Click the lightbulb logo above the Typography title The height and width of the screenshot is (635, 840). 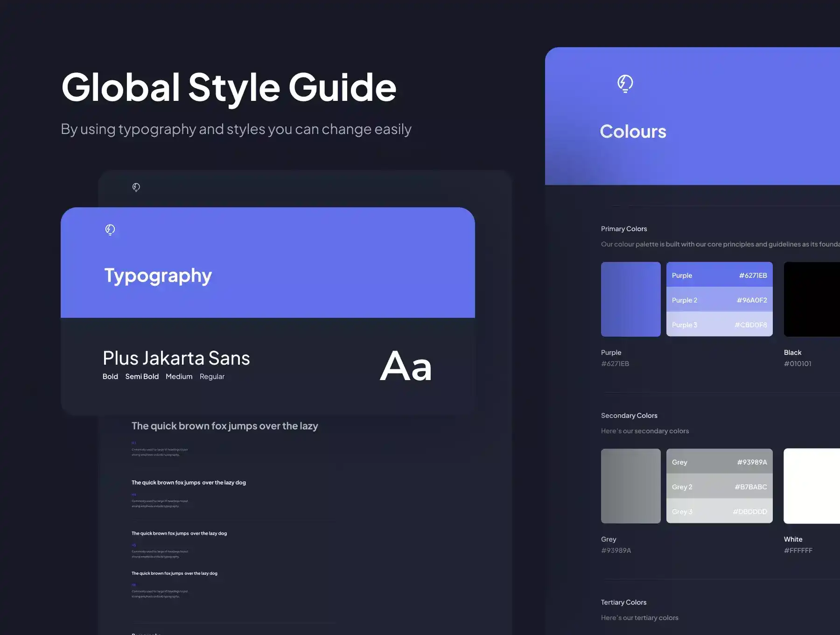pyautogui.click(x=110, y=230)
